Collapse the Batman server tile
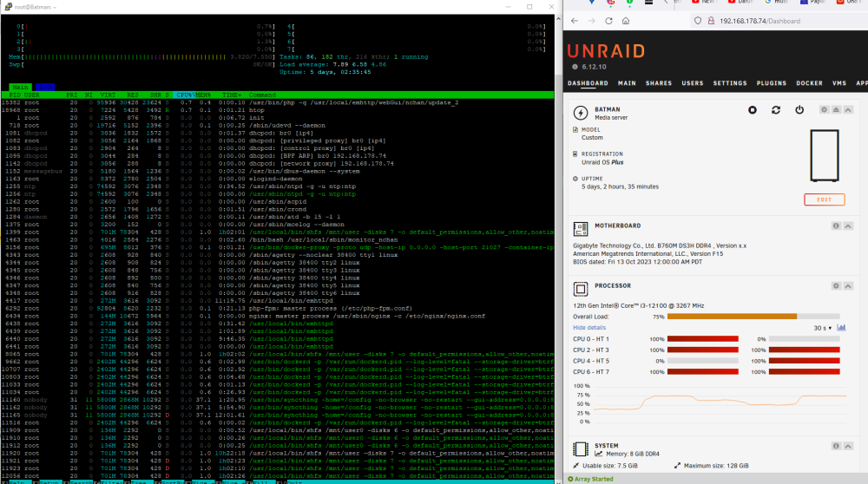868x484 pixels. pos(848,109)
